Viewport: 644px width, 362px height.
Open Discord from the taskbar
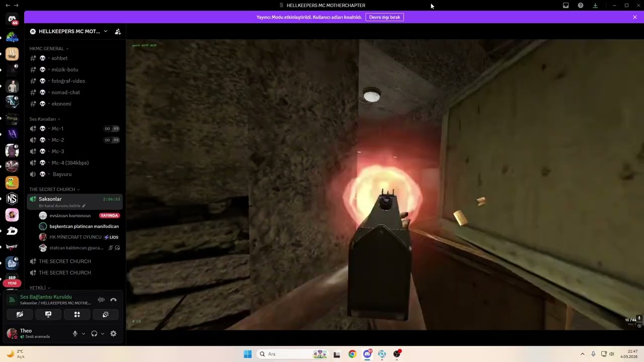367,354
